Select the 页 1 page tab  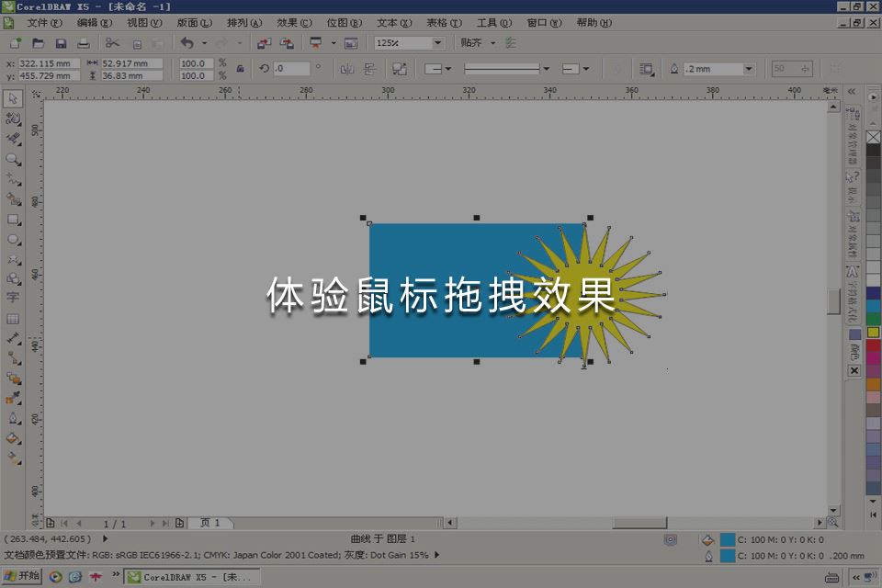click(209, 524)
